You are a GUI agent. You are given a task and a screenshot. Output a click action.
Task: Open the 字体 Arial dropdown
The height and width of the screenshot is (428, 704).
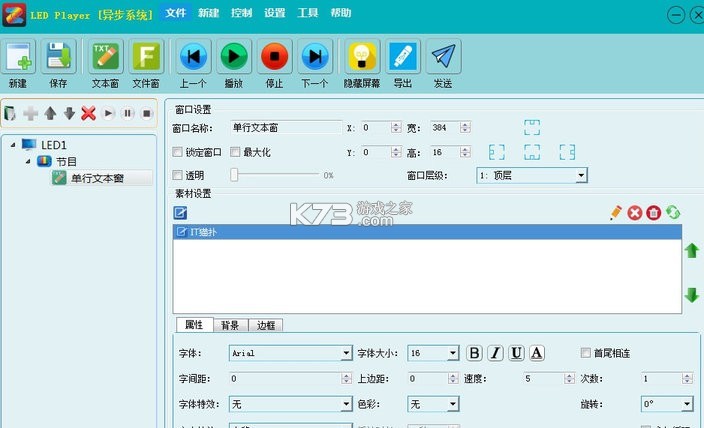pyautogui.click(x=290, y=353)
